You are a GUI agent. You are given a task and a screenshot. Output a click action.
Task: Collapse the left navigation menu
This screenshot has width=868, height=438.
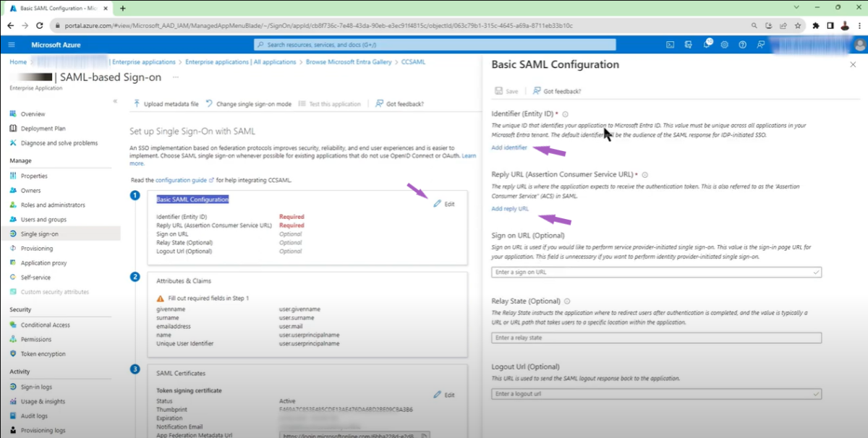pyautogui.click(x=115, y=101)
